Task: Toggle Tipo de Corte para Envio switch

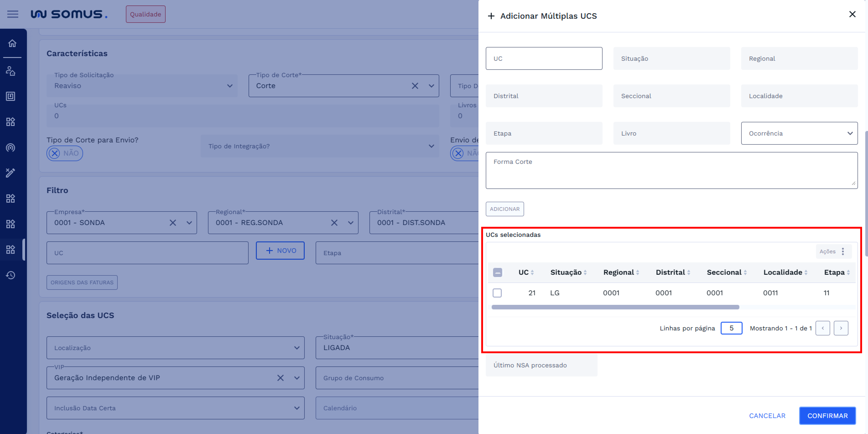Action: (x=64, y=153)
